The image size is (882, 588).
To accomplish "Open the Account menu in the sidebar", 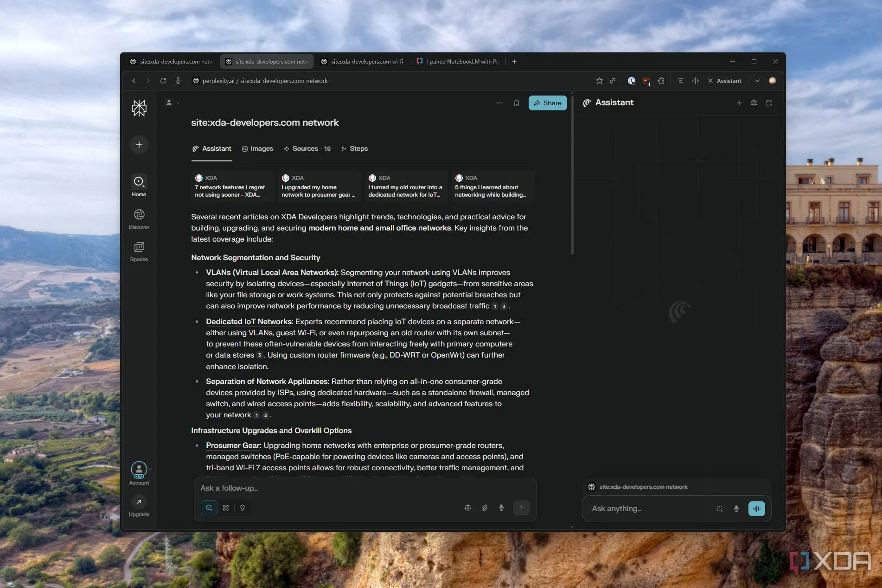I will pos(139,473).
